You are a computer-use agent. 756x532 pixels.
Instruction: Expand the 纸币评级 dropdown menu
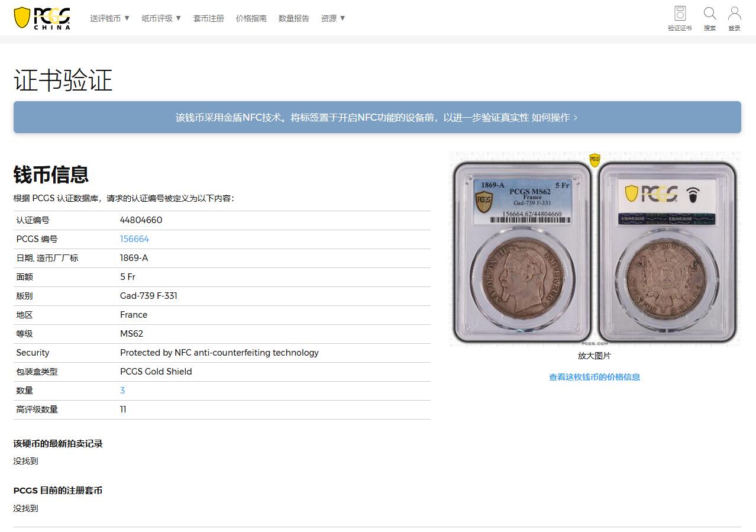(x=161, y=18)
